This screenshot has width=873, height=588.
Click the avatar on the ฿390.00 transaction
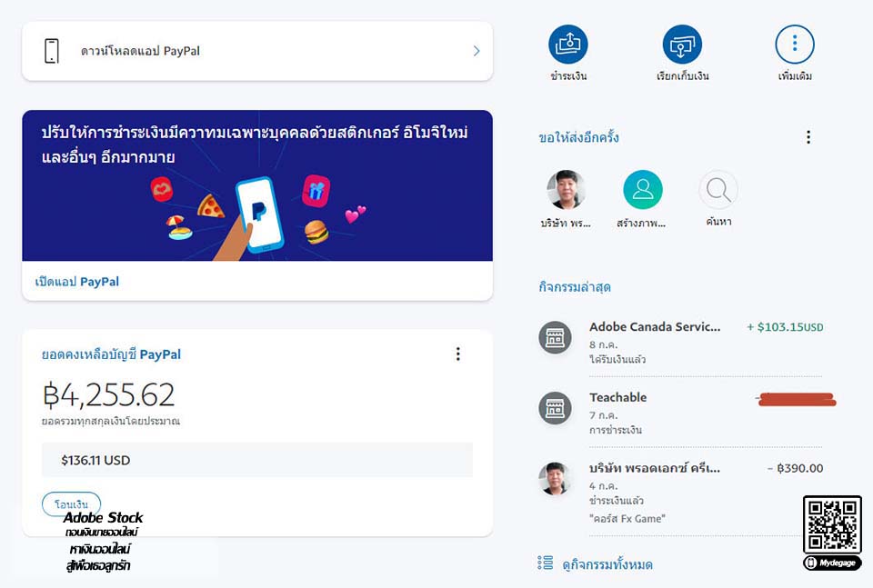(555, 478)
